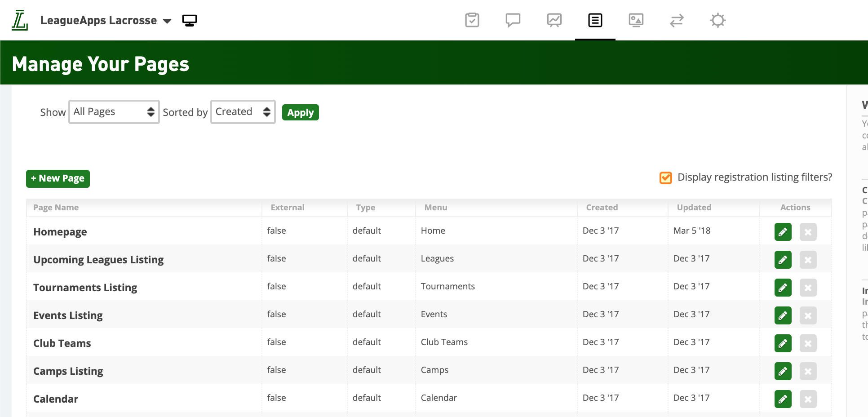Open the speech bubble messages icon

pos(513,20)
